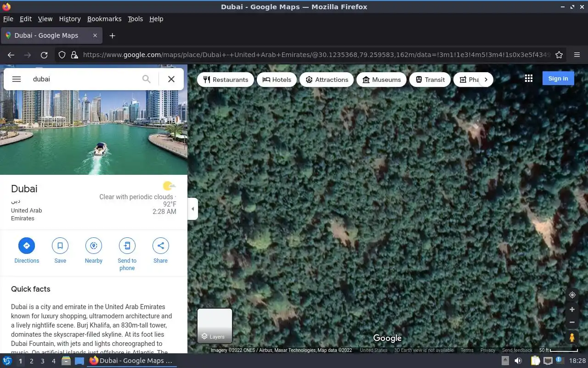
Task: Click the 18:28 taskbar clock
Action: [577, 361]
